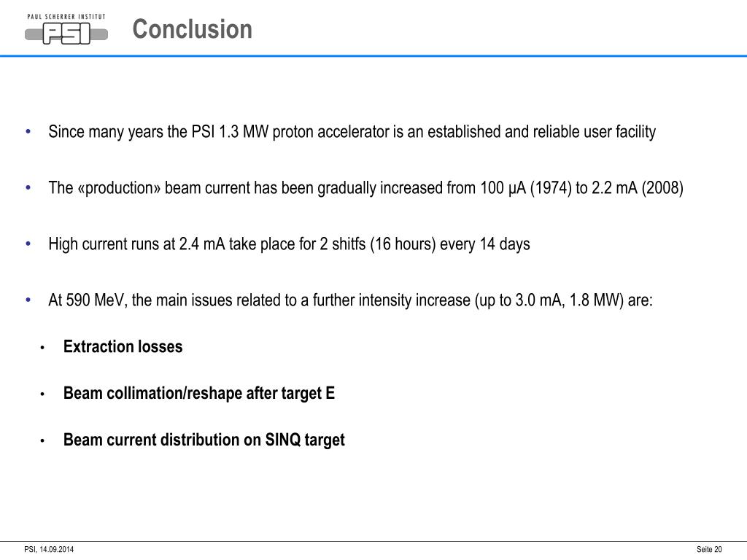Click the «production» beam current sentence
Viewport: 747px width, 560px height.
366,188
